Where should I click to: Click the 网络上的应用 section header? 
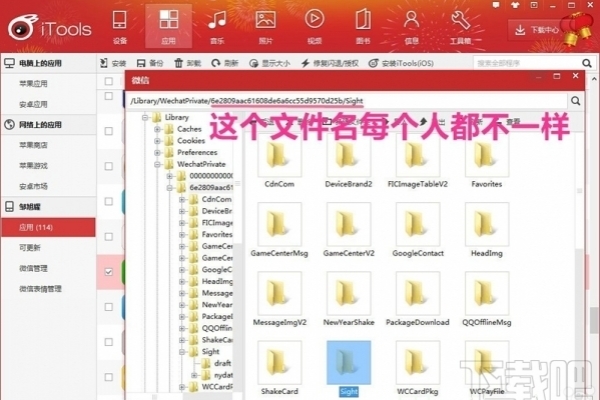[x=49, y=124]
